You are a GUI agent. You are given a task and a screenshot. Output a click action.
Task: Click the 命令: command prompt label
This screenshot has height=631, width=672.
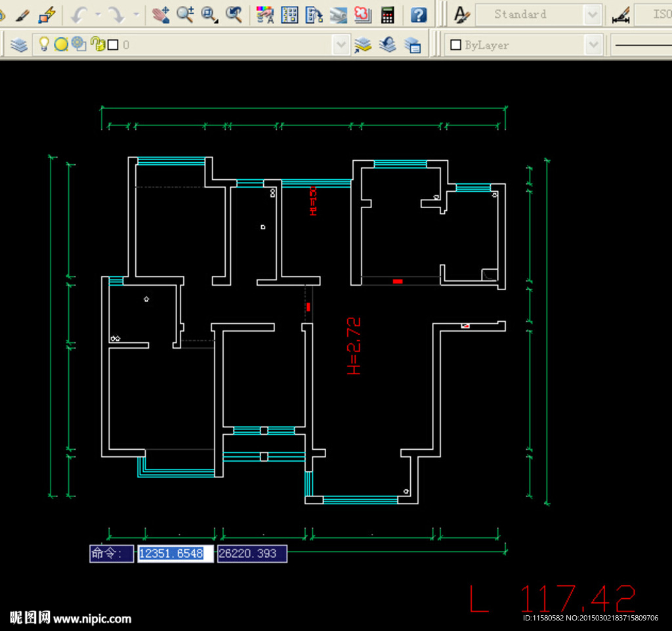click(x=112, y=554)
